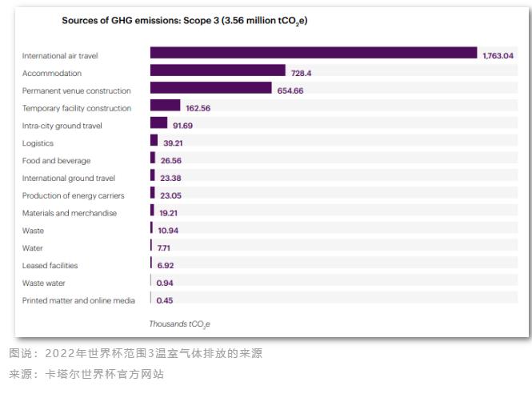Select the Temporary facility construction bar
532x394 pixels.
pyautogui.click(x=165, y=106)
